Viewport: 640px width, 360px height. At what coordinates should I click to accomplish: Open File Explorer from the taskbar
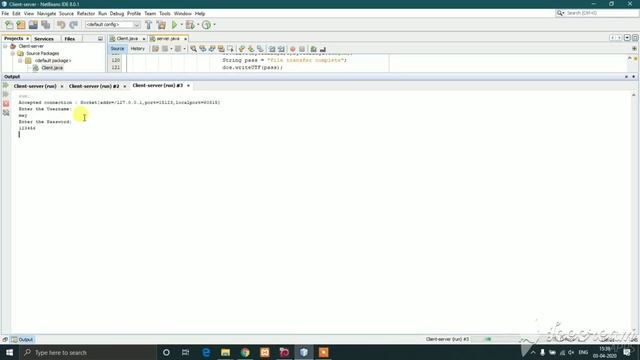coord(225,352)
